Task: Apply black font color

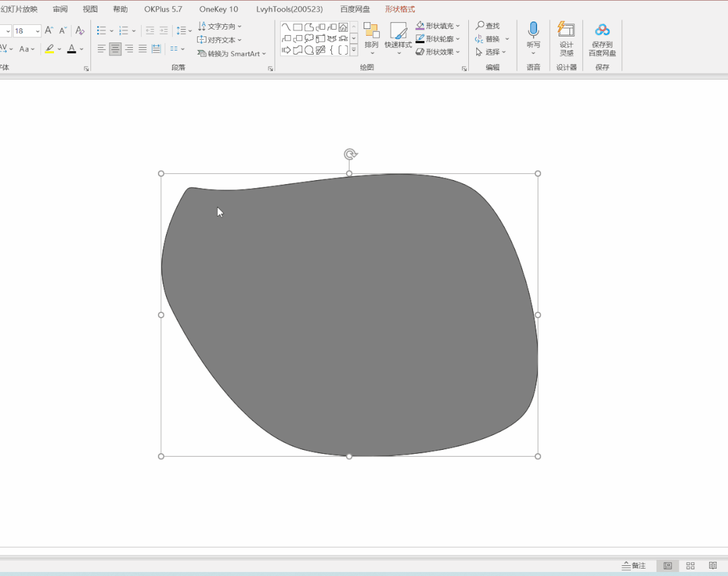Action: (72, 49)
